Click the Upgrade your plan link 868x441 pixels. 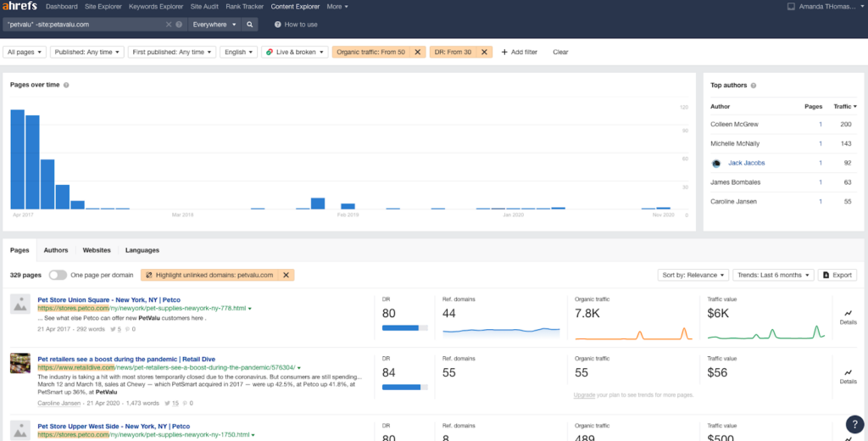[584, 395]
